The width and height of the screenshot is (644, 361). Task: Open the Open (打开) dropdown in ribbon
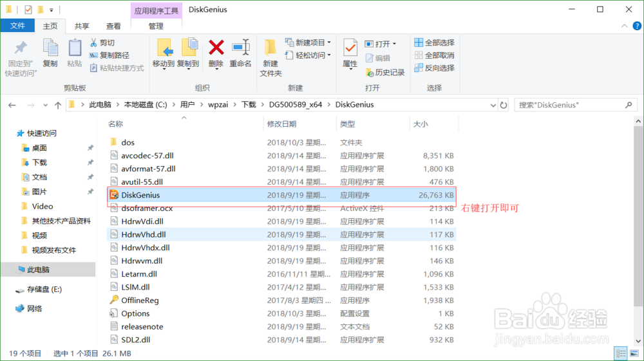(x=380, y=44)
